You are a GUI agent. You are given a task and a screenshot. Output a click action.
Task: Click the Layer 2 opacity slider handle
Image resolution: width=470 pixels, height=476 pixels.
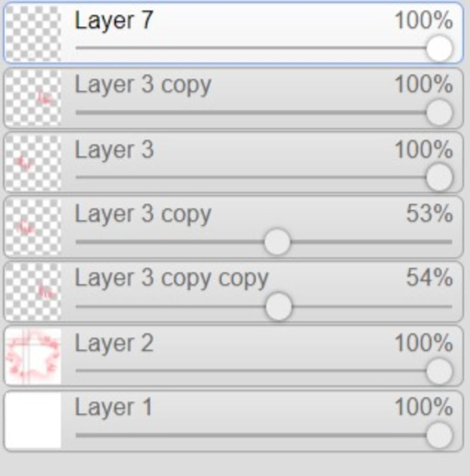tap(439, 371)
